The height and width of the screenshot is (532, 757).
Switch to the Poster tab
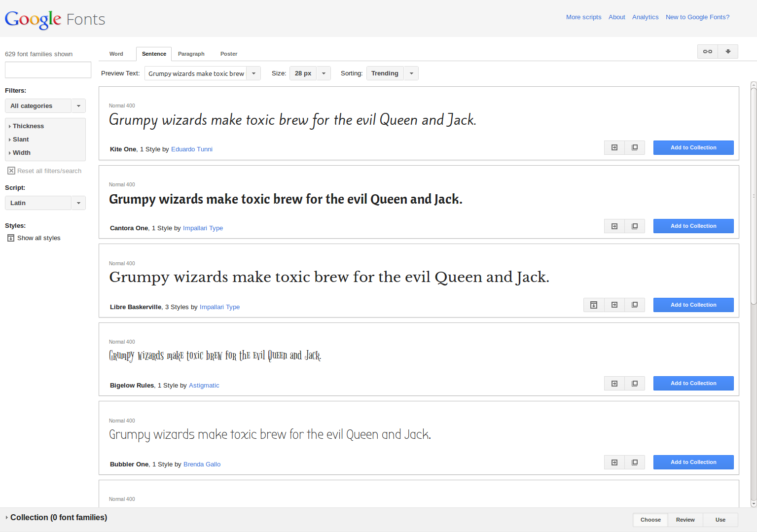[x=229, y=54]
